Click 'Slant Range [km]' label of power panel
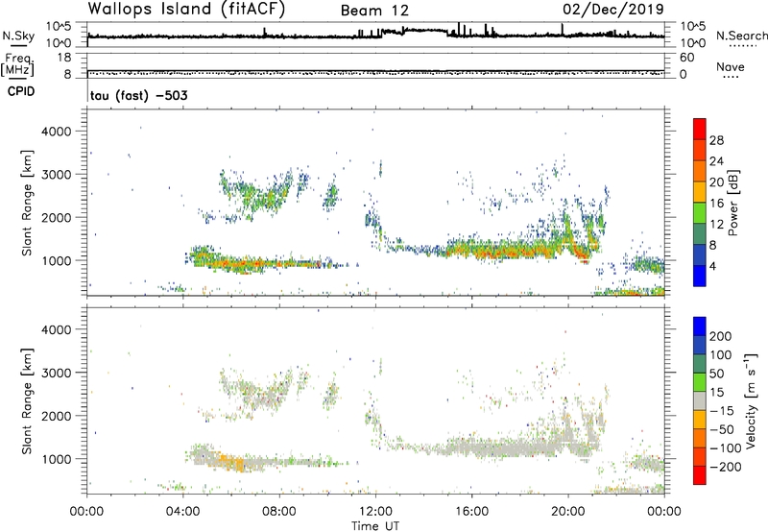The image size is (768, 532). [x=27, y=203]
